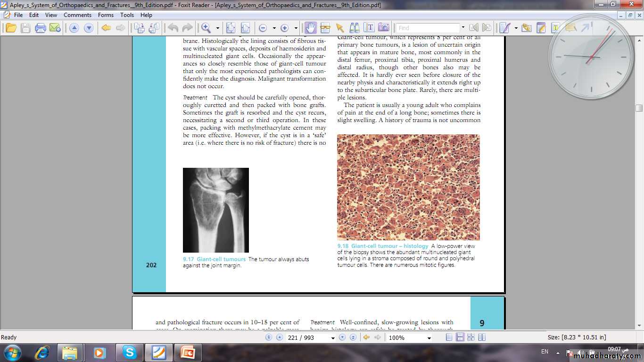
Task: Select the Hand tool
Action: coord(310,28)
